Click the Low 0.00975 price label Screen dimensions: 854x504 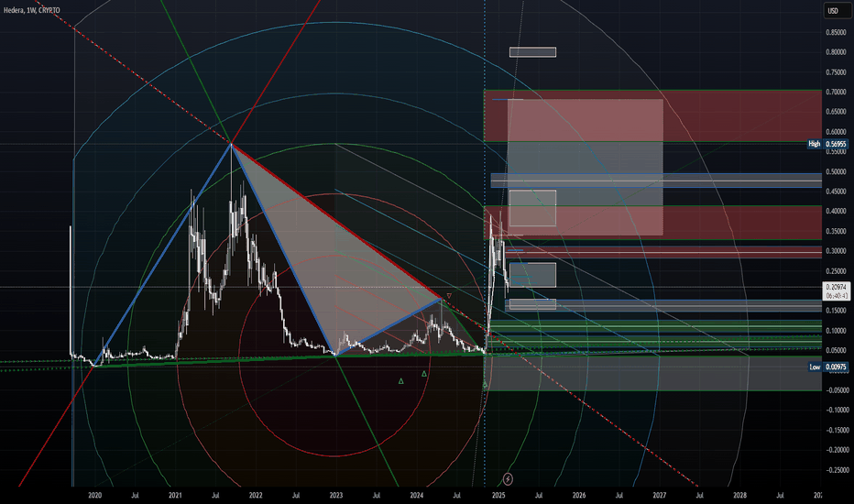(x=827, y=367)
